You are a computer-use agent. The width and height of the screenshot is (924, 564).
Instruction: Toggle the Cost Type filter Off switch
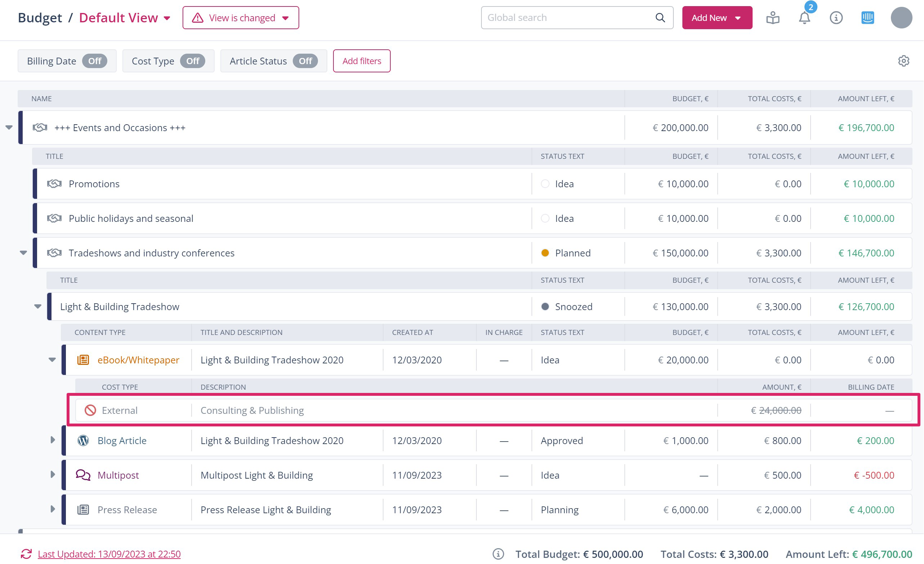pos(192,61)
